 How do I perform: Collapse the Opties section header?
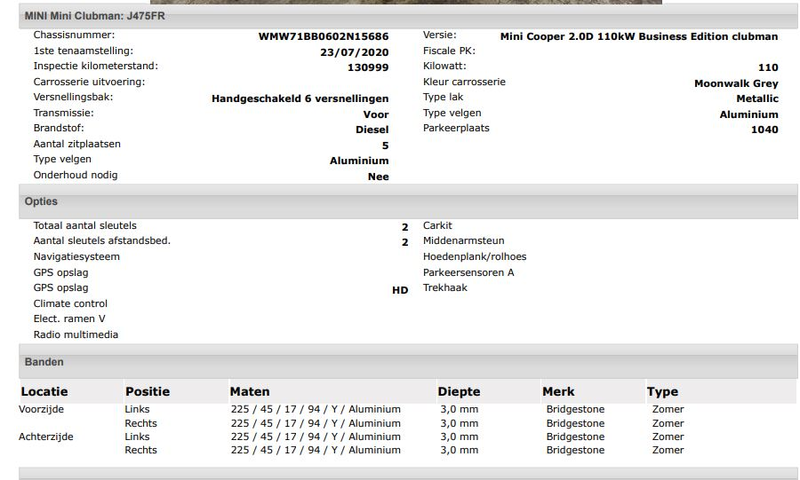point(41,201)
